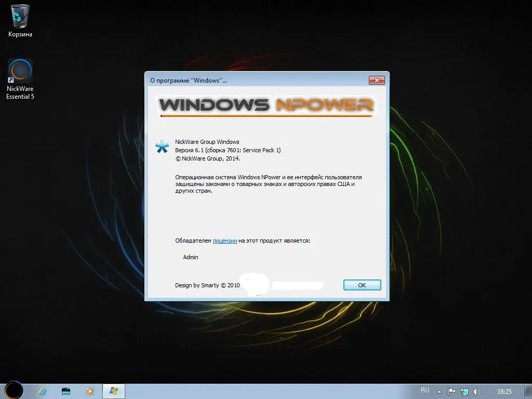The image size is (532, 399).
Task: Select the active Windows flag taskbar button
Action: (x=114, y=391)
